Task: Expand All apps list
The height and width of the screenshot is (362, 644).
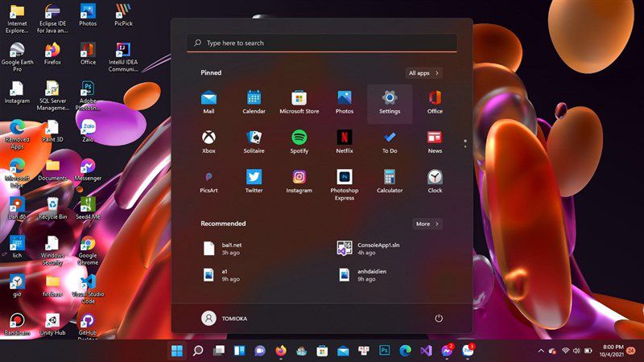Action: pyautogui.click(x=423, y=73)
